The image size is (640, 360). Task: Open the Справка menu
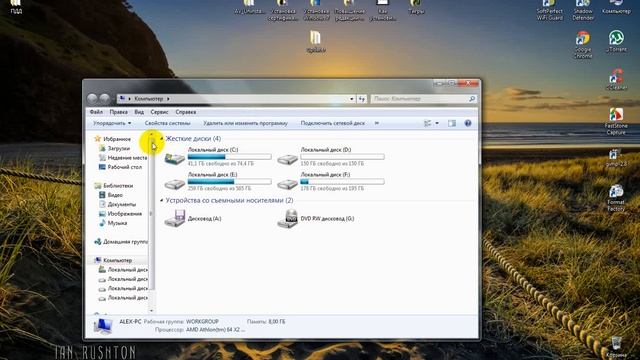click(x=186, y=112)
